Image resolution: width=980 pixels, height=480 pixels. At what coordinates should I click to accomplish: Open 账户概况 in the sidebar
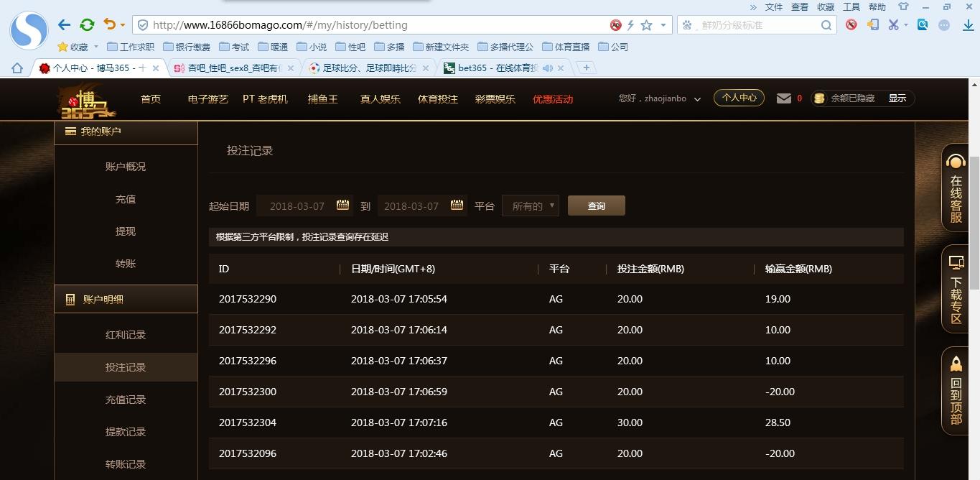[126, 167]
